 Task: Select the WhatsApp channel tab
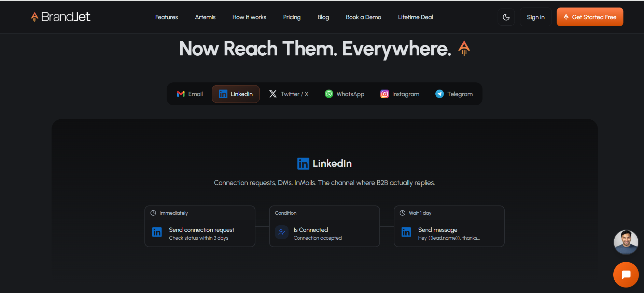(344, 94)
